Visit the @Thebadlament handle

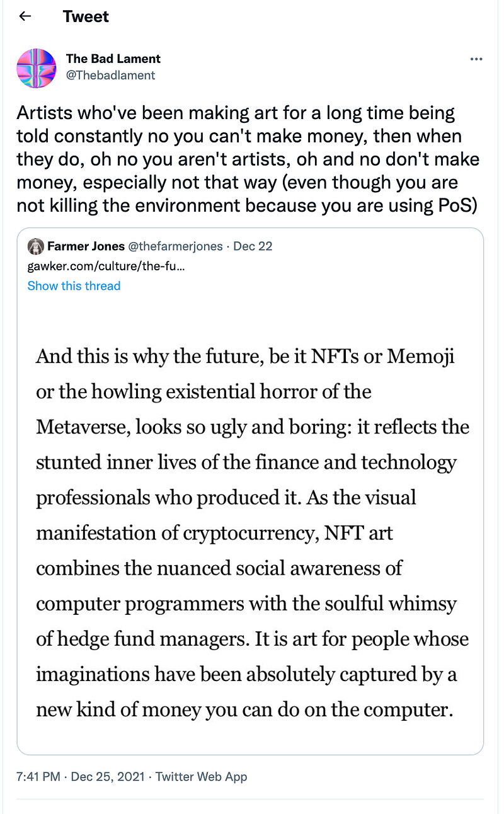click(110, 75)
